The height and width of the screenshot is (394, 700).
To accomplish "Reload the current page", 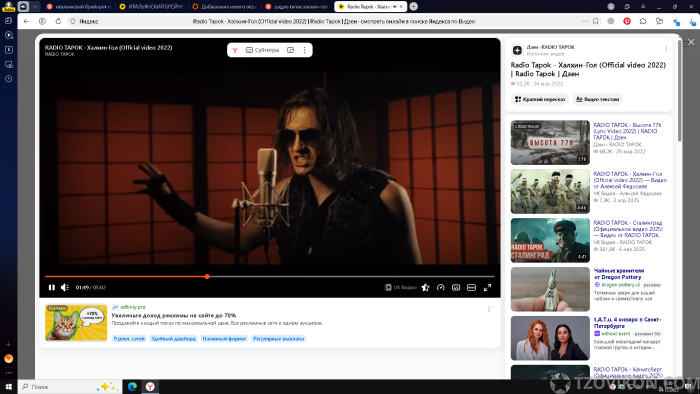I will coord(58,21).
